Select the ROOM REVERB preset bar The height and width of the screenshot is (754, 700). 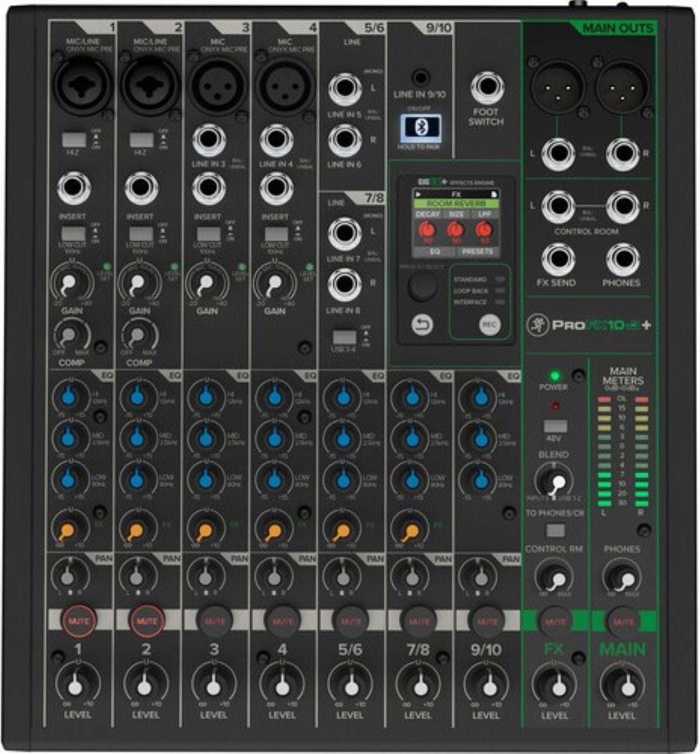(x=456, y=204)
